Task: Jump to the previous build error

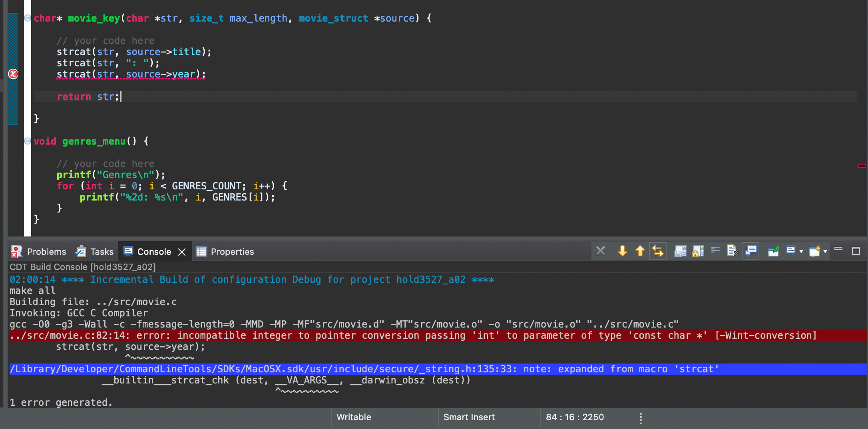Action: (640, 251)
